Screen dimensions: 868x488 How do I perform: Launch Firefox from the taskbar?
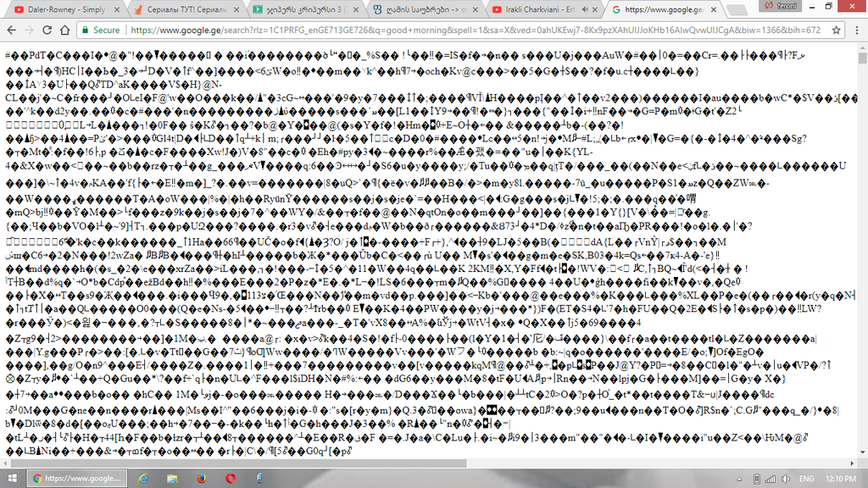[201, 478]
